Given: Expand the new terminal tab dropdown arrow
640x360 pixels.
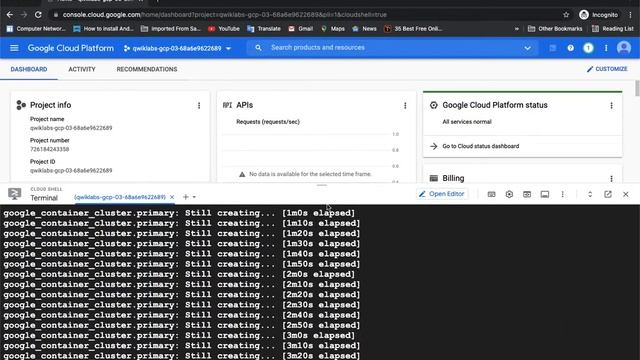Looking at the screenshot, I should tap(194, 197).
